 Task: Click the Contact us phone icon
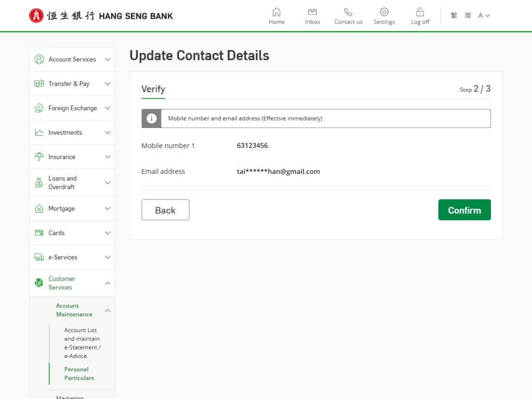pyautogui.click(x=348, y=12)
